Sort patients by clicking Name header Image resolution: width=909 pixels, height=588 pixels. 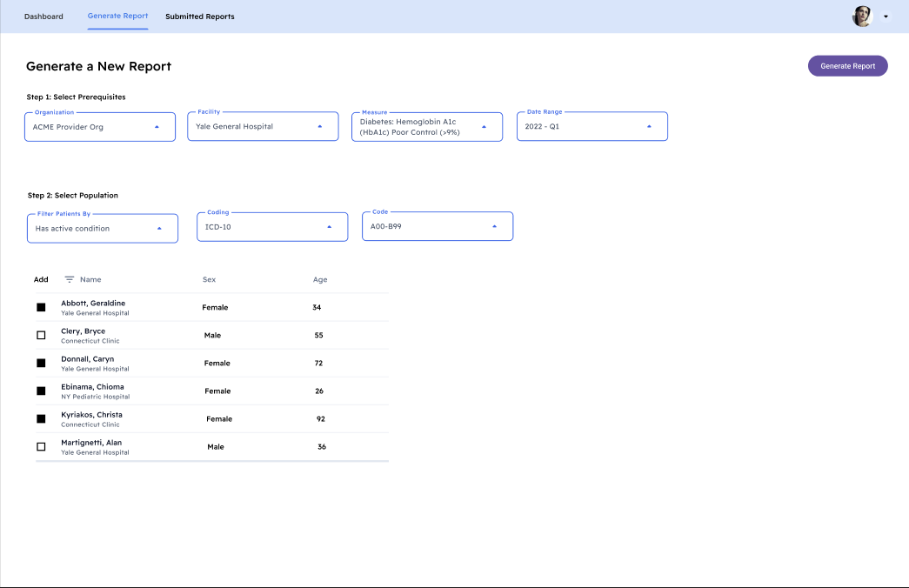(89, 279)
